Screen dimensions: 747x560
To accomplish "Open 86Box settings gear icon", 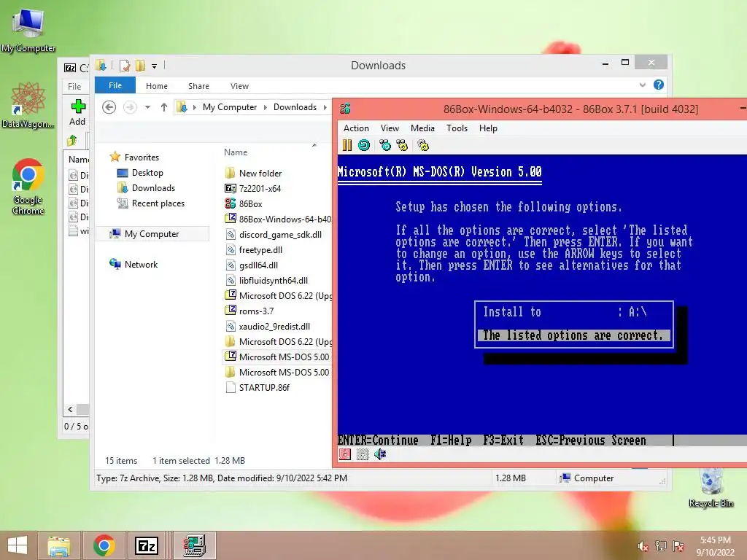I will click(x=423, y=145).
